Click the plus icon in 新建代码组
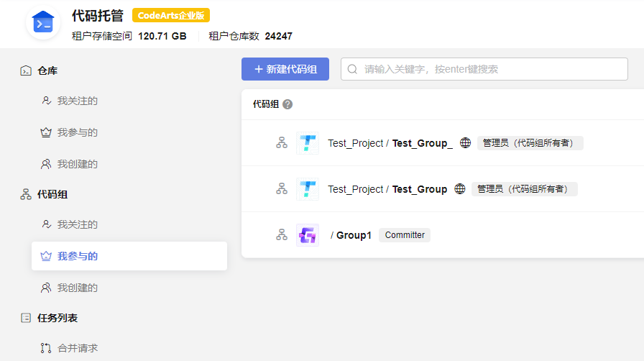644x361 pixels. pyautogui.click(x=258, y=69)
